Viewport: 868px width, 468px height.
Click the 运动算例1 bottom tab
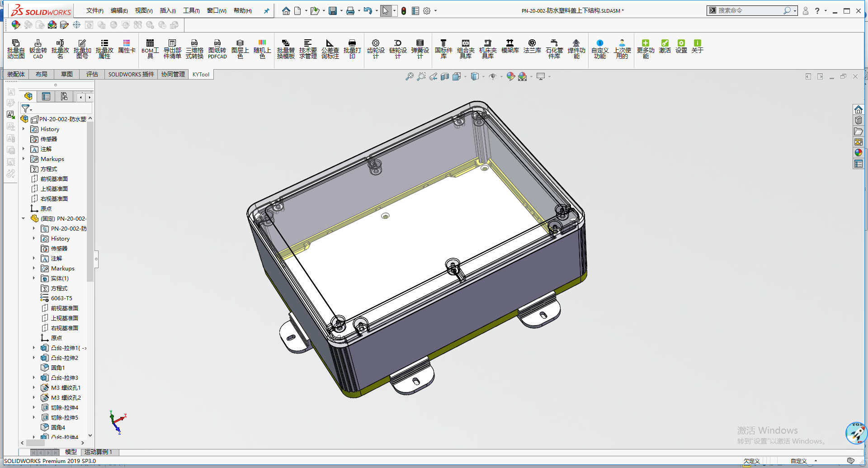pyautogui.click(x=99, y=452)
